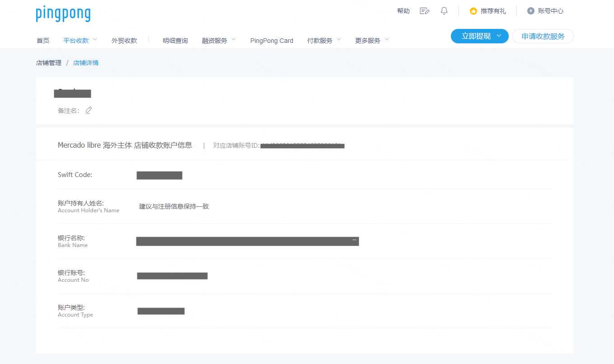Open 更多服务 menu
614x364 pixels.
point(368,41)
